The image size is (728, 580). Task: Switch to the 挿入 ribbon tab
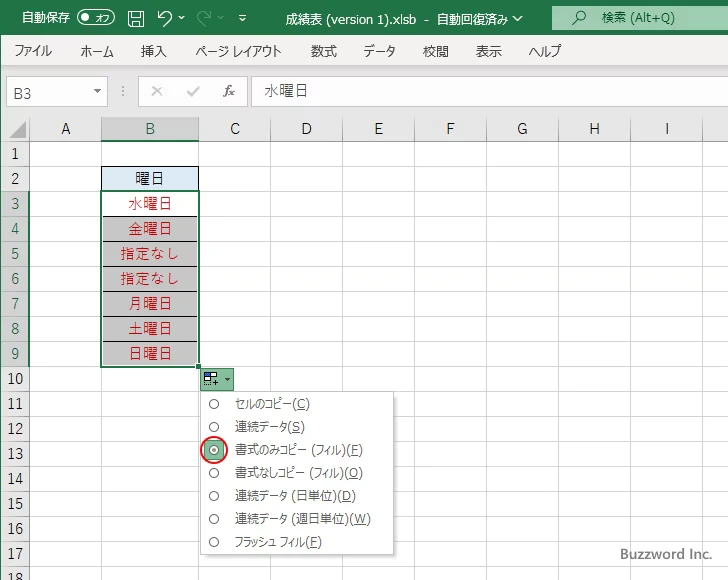[x=154, y=51]
